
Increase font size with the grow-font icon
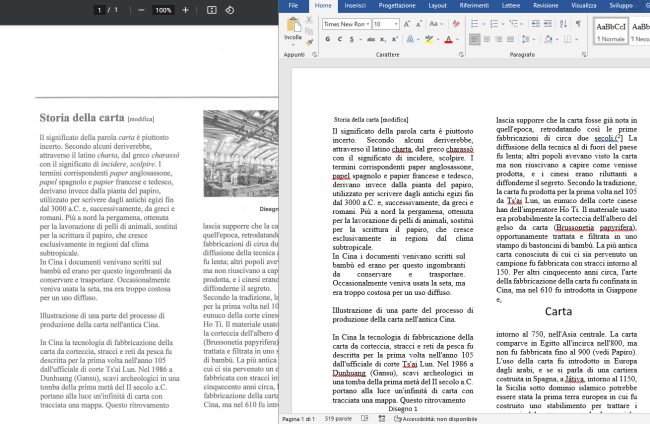coord(407,24)
